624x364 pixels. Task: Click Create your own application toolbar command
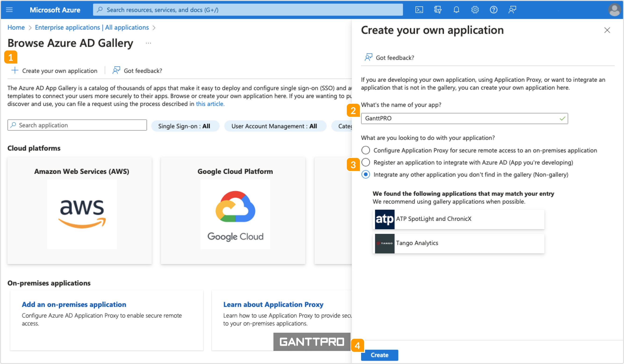pos(54,71)
